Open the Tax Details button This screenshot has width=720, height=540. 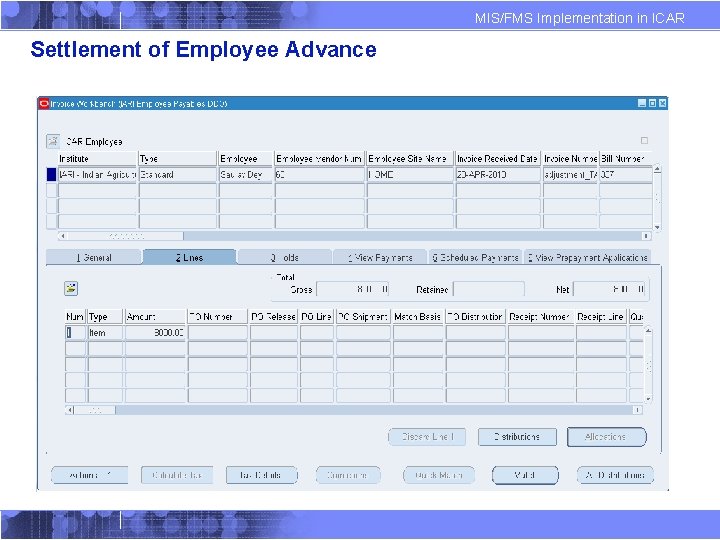point(262,475)
